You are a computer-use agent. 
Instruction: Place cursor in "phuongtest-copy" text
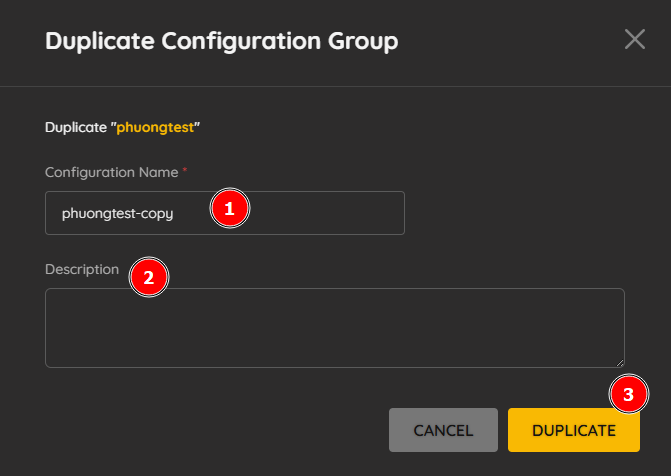118,213
